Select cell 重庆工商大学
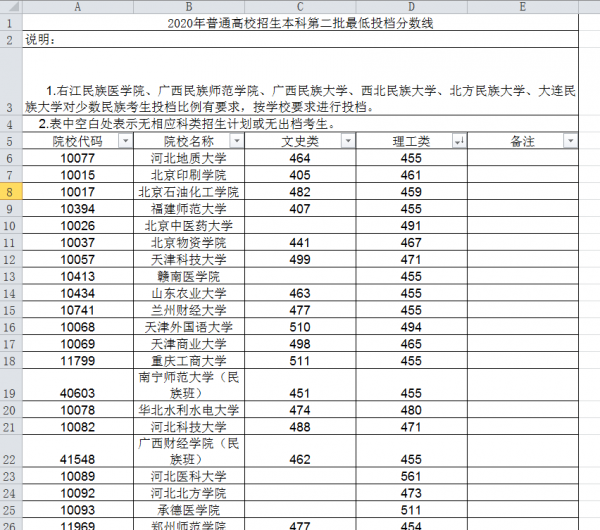This screenshot has height=530, width=600. pos(189,360)
